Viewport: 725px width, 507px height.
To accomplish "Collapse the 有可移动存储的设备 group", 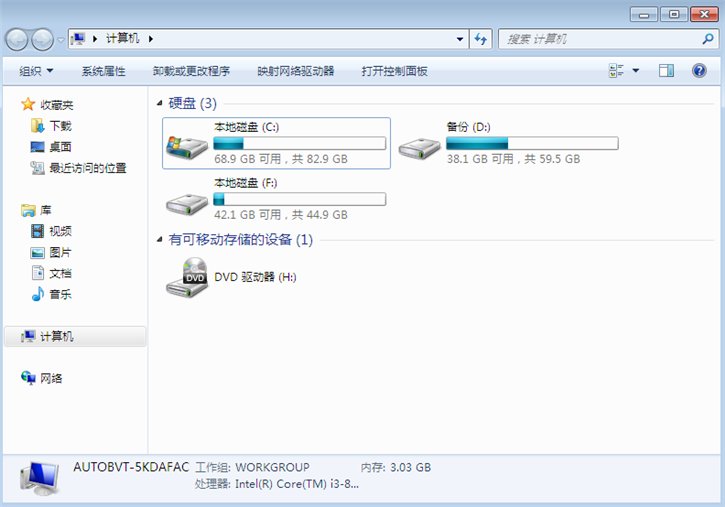I will [161, 239].
